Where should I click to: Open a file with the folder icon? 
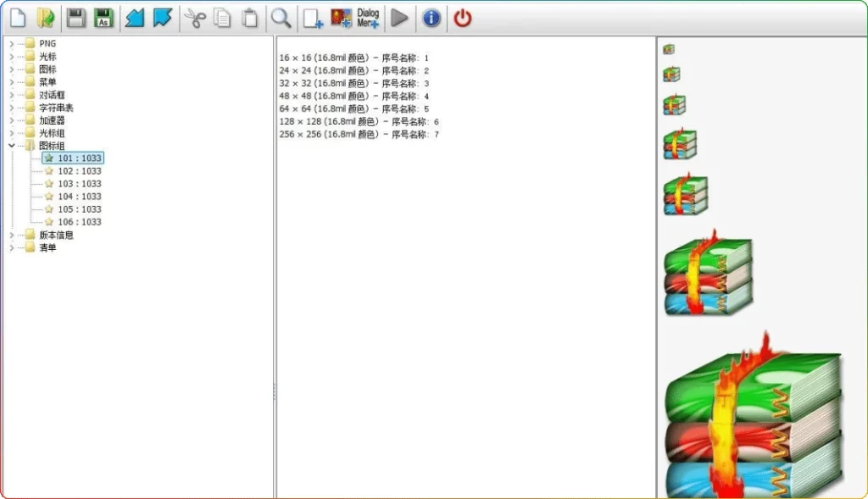tap(46, 18)
